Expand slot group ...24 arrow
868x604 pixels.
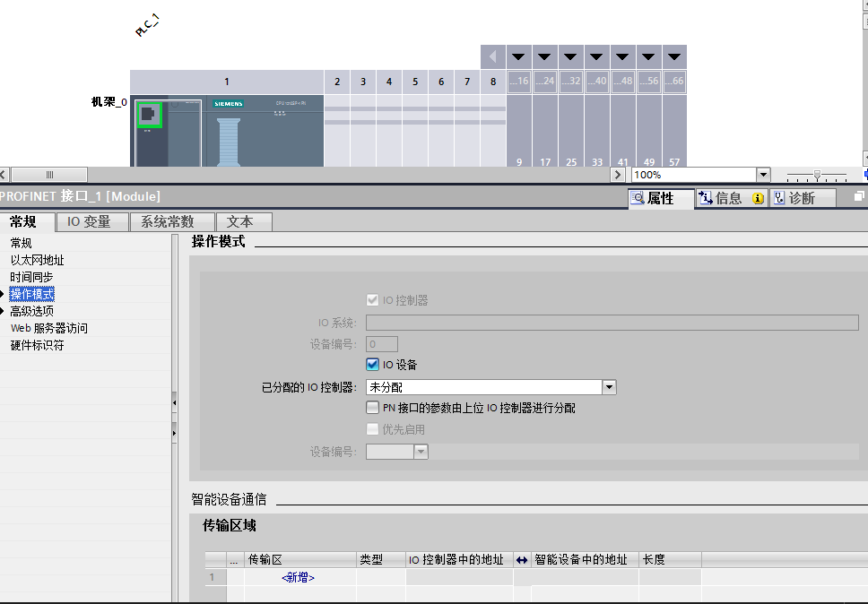click(544, 56)
